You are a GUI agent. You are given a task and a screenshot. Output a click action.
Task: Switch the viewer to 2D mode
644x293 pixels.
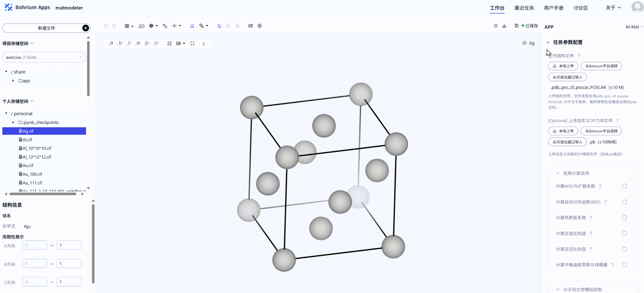coord(141,26)
